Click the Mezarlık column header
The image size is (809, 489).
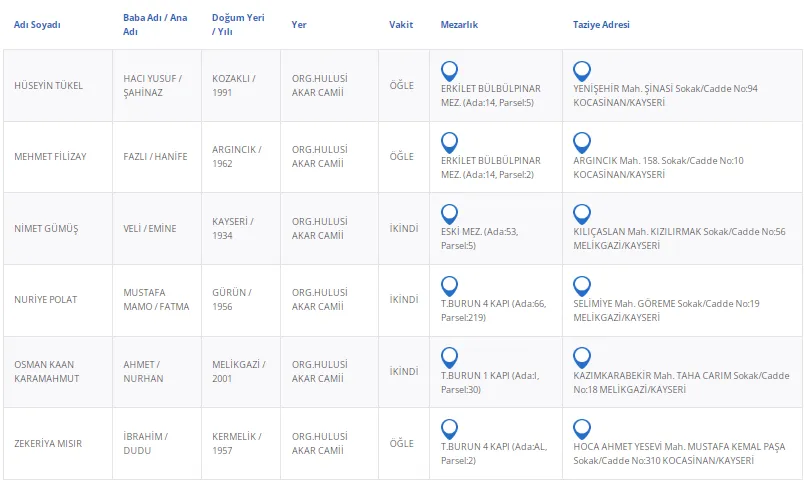459,24
